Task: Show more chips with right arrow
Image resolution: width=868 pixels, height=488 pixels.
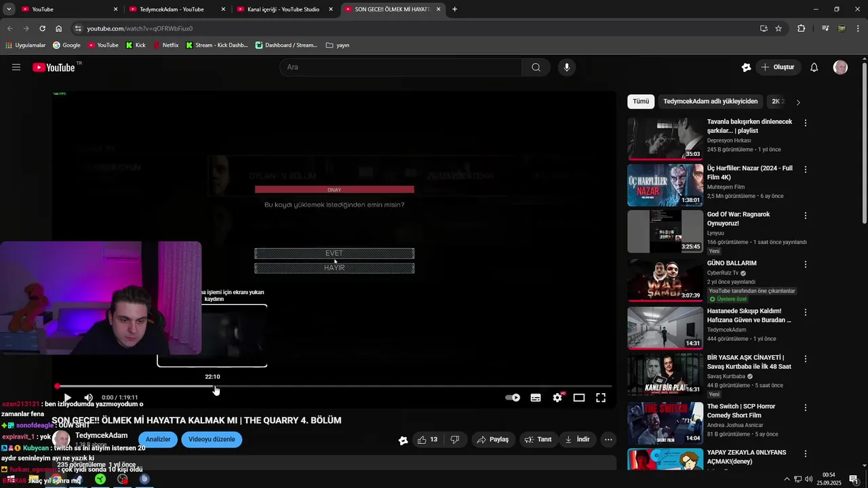Action: coord(798,102)
